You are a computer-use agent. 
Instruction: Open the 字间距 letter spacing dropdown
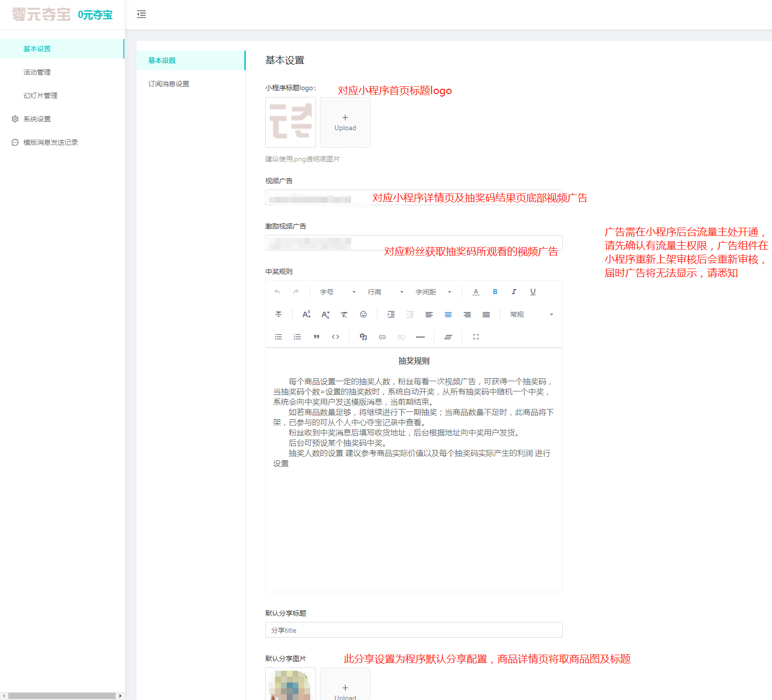click(433, 292)
